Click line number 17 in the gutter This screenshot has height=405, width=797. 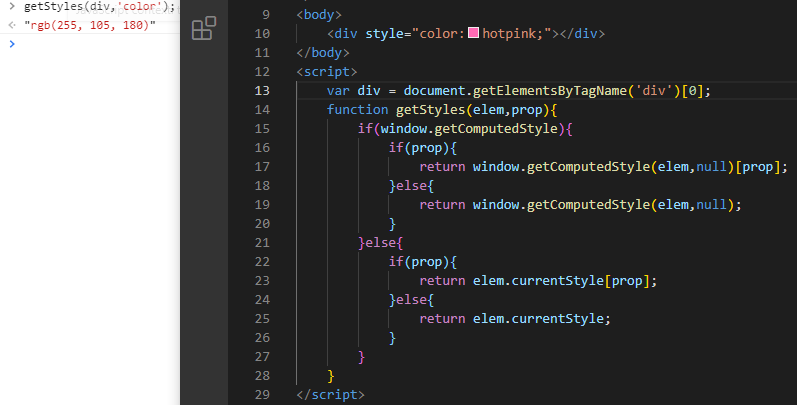262,167
